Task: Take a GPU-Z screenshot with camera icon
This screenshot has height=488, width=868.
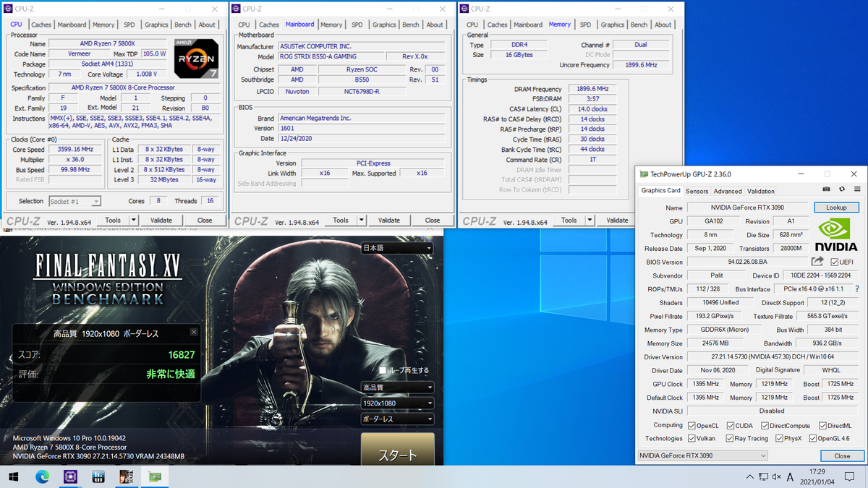Action: [826, 190]
